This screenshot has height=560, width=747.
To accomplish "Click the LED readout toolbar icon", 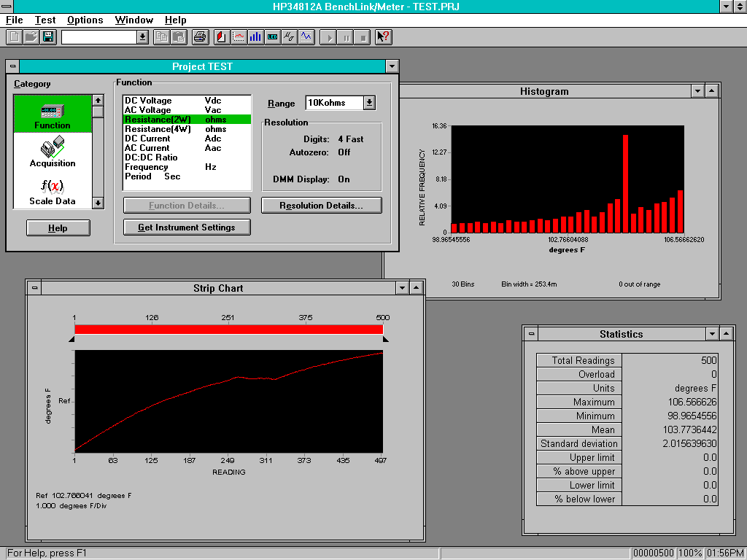I will [x=272, y=36].
